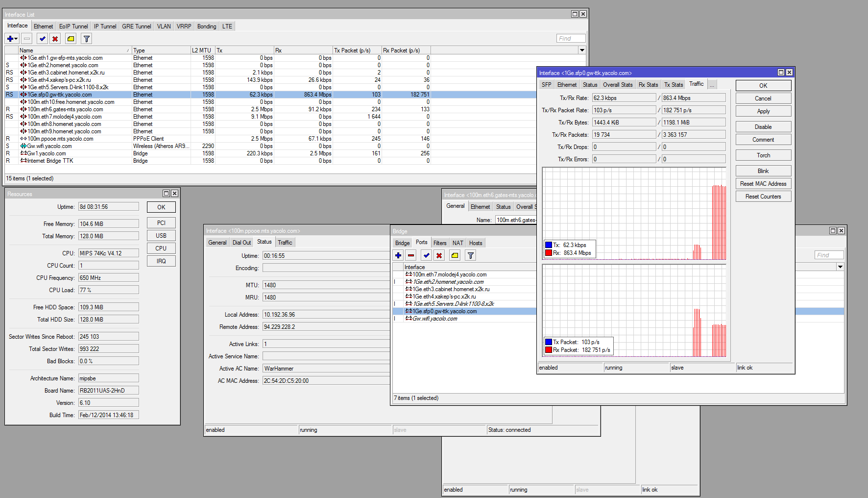Screen dimensions: 868x498
Task: Switch to the VLAN tab in Interface List
Action: pos(164,26)
